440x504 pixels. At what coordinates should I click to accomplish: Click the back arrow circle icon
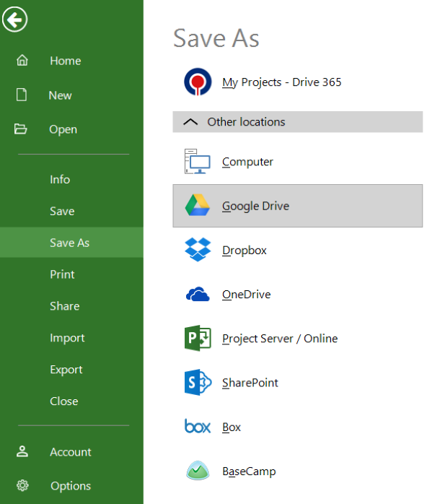pos(14,19)
